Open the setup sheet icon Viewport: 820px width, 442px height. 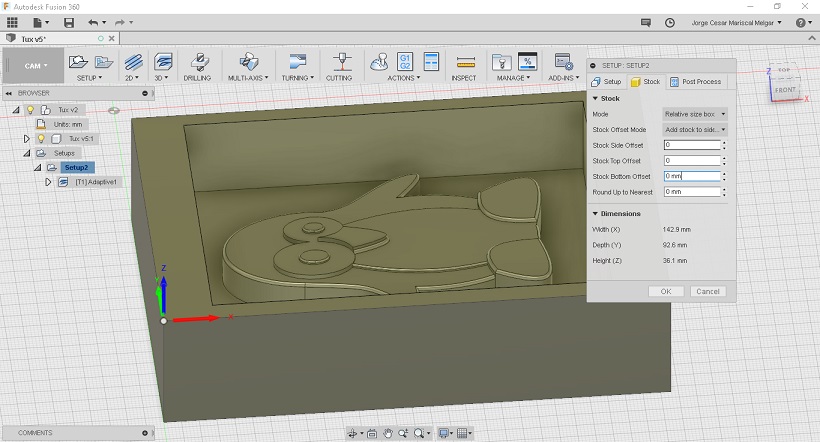pyautogui.click(x=431, y=62)
